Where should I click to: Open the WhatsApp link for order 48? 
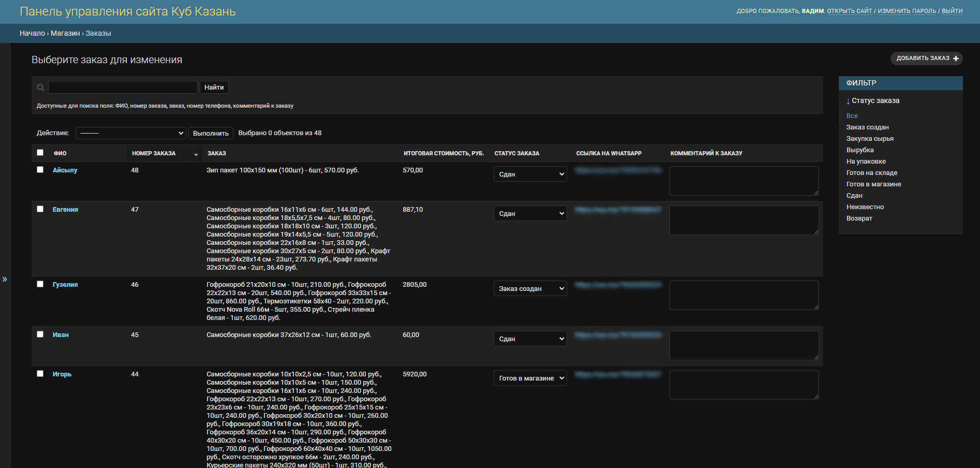tap(618, 170)
